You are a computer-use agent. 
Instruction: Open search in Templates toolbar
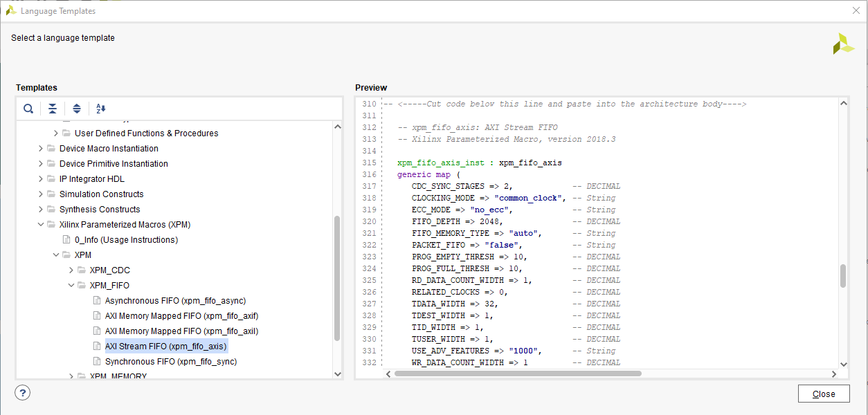[28, 109]
